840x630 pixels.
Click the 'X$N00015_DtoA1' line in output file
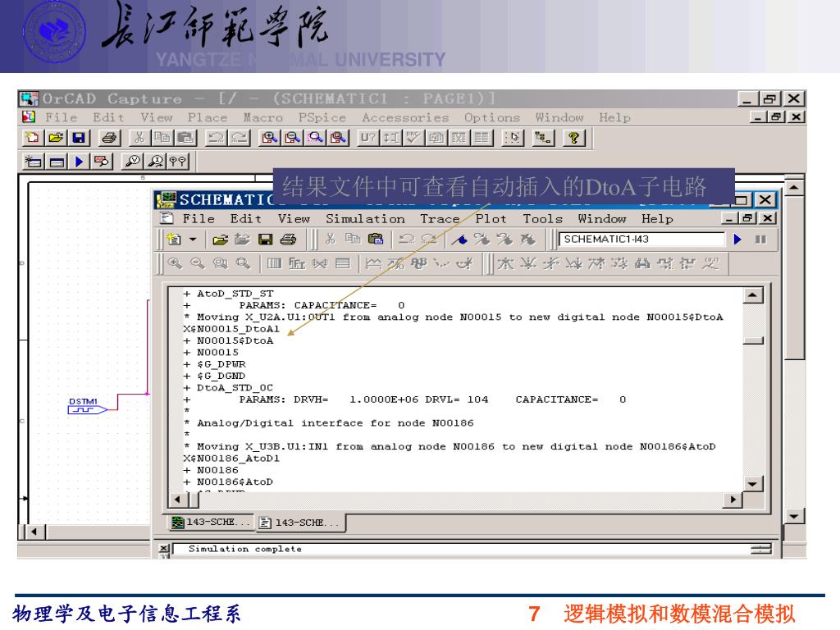pos(231,328)
